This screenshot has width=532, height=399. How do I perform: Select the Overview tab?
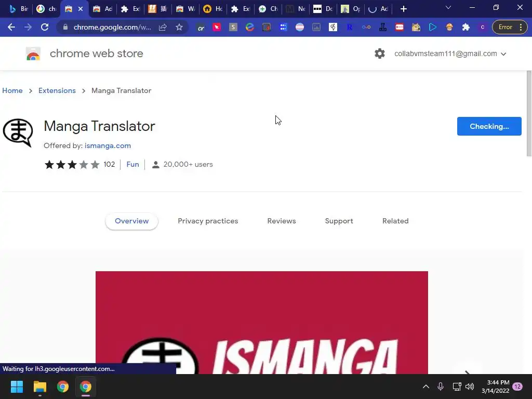131,221
